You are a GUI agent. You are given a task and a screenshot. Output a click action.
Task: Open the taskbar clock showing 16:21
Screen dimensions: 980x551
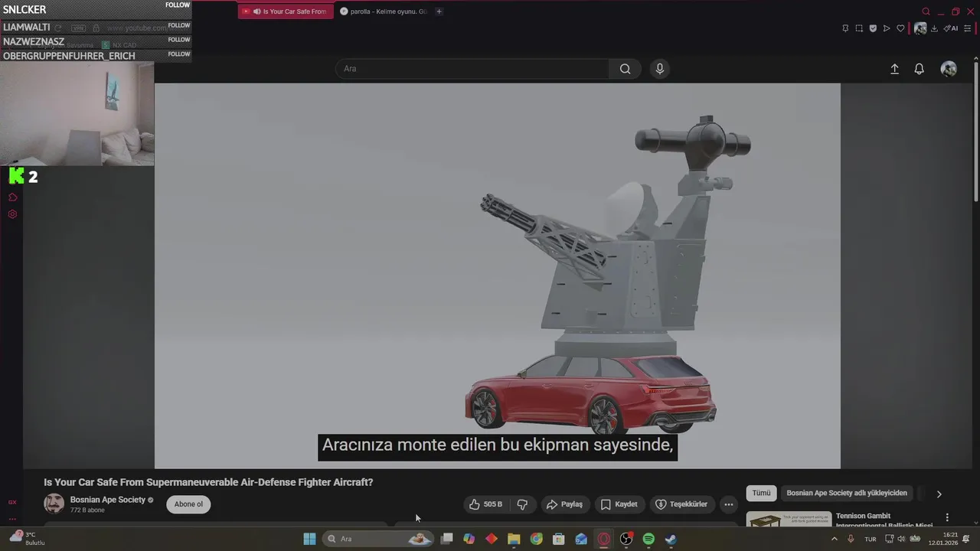(943, 539)
